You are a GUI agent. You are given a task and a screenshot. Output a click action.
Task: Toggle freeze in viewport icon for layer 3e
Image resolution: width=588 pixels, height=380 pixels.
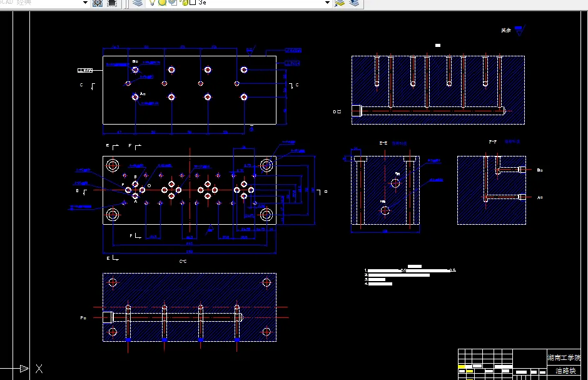tap(173, 3)
